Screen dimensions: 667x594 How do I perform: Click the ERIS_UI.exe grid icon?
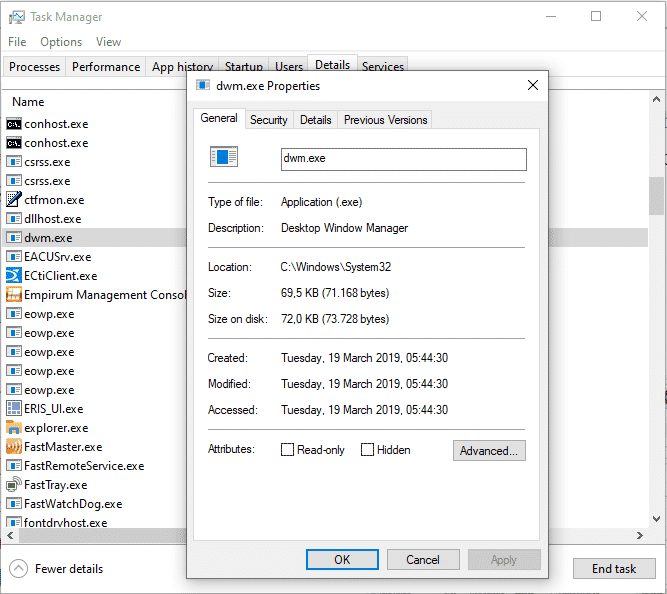pos(14,408)
